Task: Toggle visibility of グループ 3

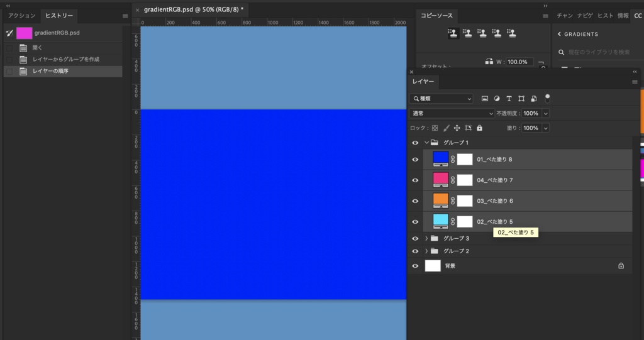Action: [415, 238]
